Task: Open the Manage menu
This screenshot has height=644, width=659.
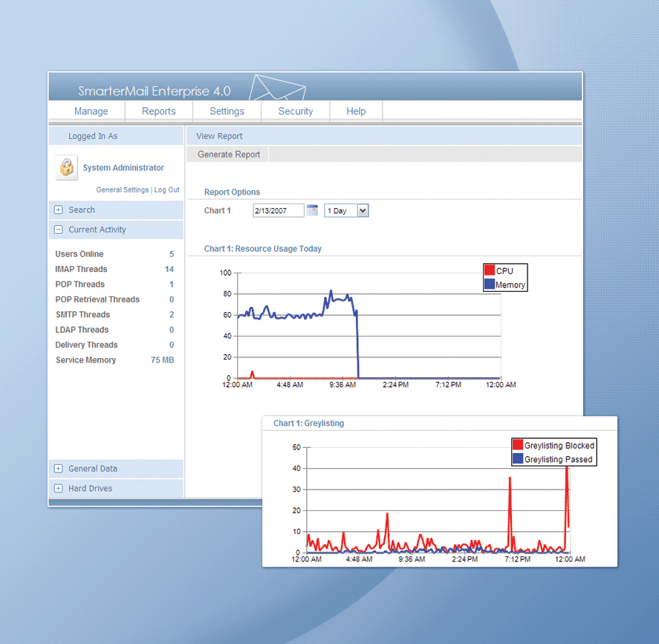Action: 91,111
